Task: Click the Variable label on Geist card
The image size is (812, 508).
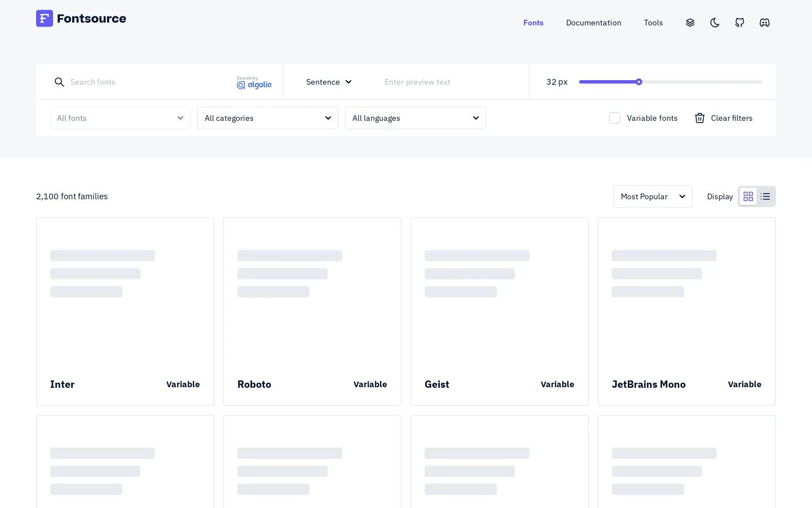Action: tap(558, 384)
